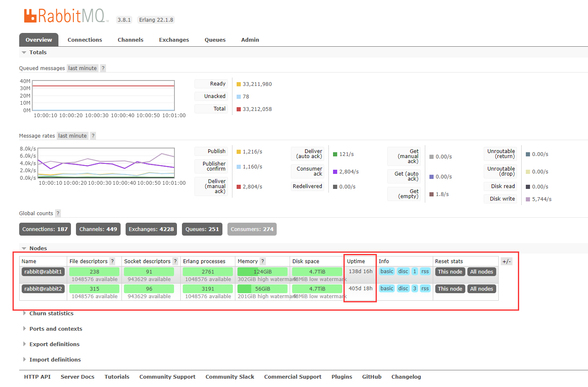Click Channels: 449 count button
This screenshot has width=588, height=387.
click(x=98, y=229)
